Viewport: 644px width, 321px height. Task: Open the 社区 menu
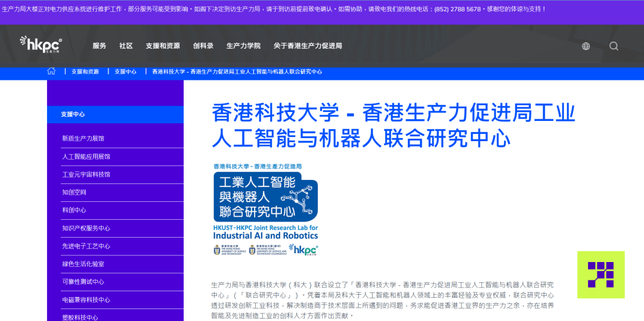126,46
